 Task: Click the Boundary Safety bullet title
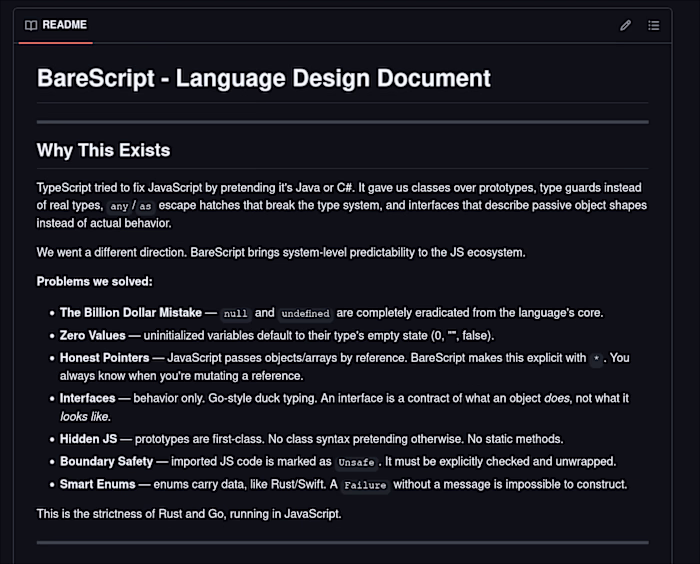(x=106, y=461)
